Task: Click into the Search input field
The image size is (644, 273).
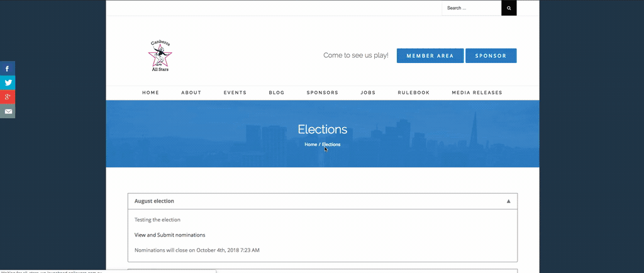Action: pyautogui.click(x=472, y=8)
